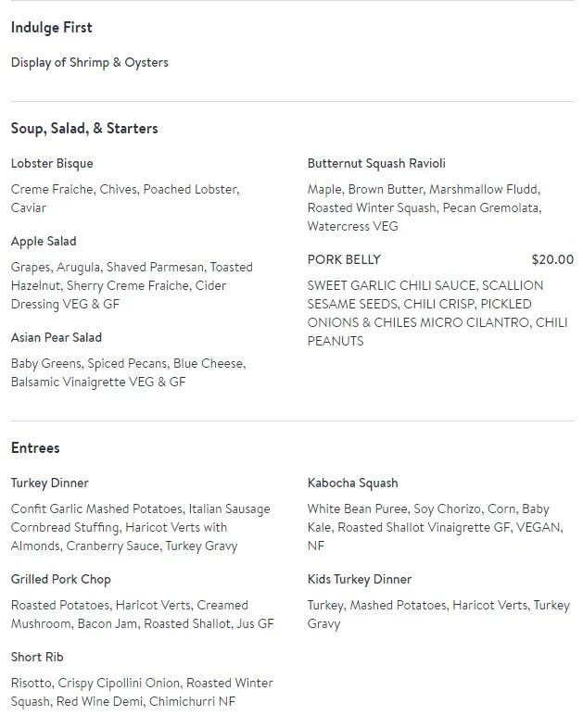Choose the Short Rib entree title

pyautogui.click(x=37, y=658)
